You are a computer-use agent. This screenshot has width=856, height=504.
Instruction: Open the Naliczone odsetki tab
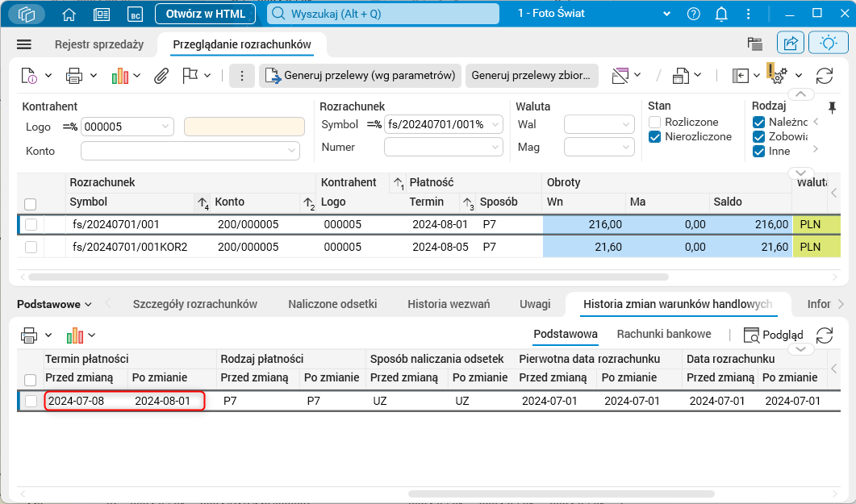click(x=332, y=304)
